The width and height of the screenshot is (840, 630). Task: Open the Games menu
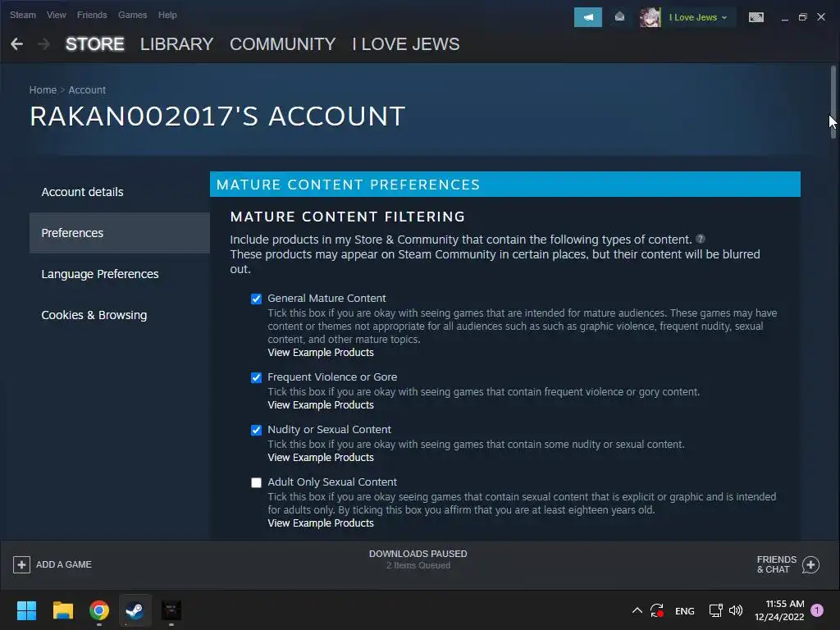pos(132,15)
